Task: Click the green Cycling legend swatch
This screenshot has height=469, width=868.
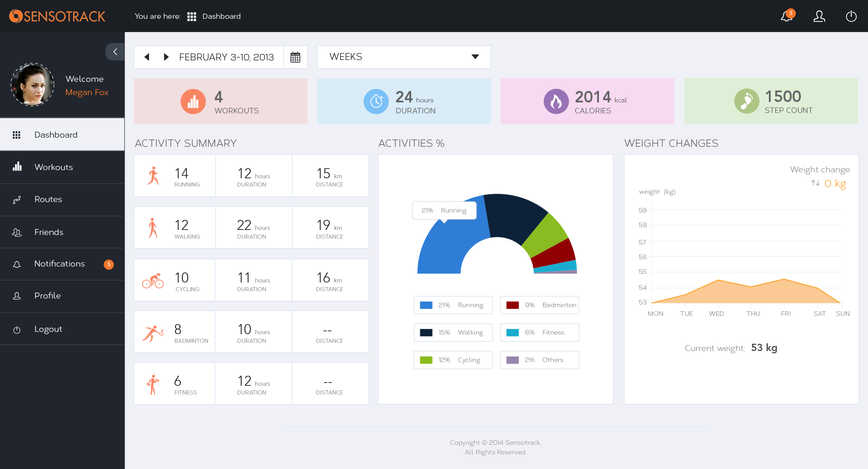Action: pyautogui.click(x=426, y=360)
